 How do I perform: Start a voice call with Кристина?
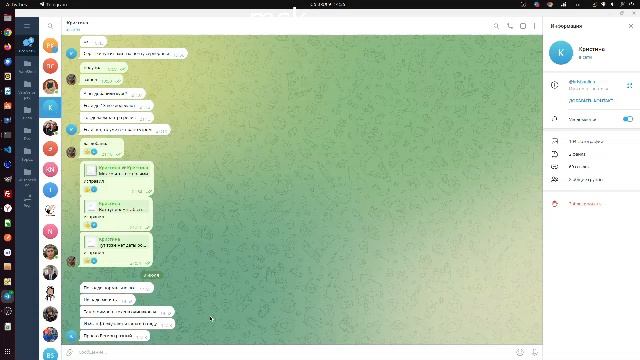pyautogui.click(x=510, y=26)
